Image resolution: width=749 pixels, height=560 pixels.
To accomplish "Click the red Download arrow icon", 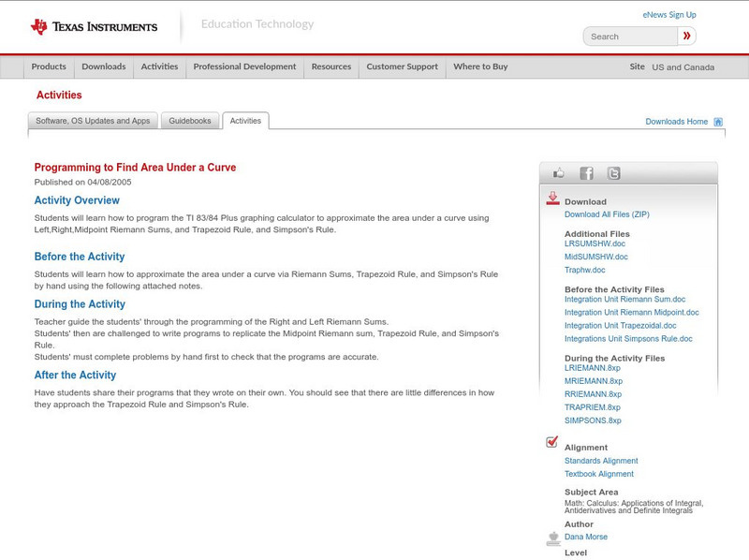I will coord(552,199).
